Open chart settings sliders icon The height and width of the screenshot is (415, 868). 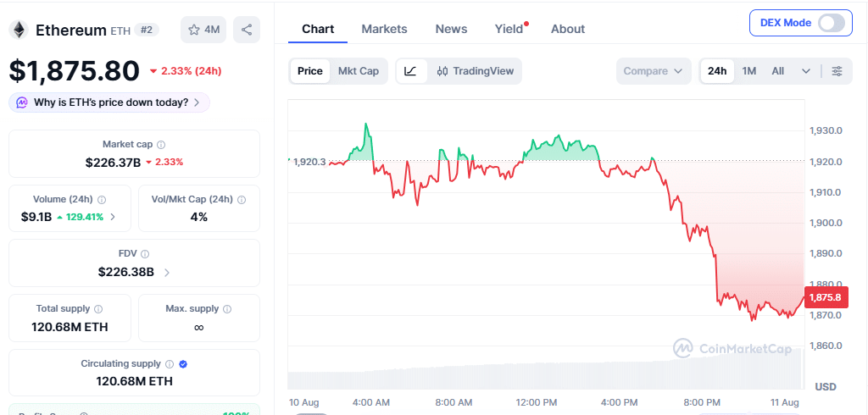tap(837, 71)
